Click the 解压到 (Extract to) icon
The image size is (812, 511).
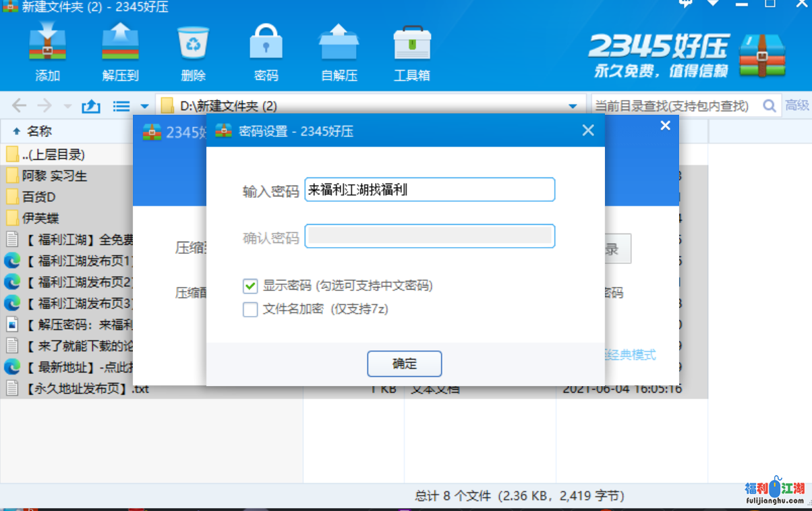pos(120,43)
